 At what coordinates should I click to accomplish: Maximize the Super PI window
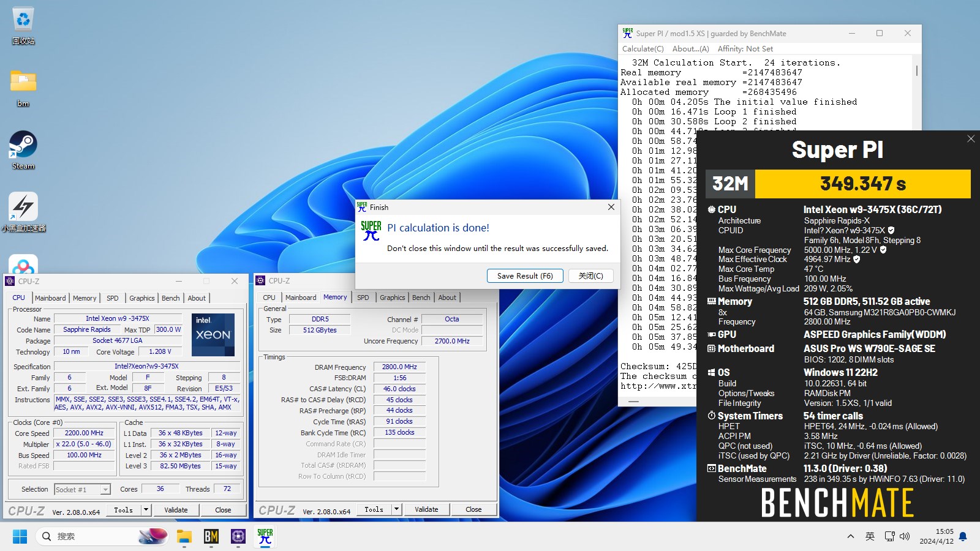[880, 33]
